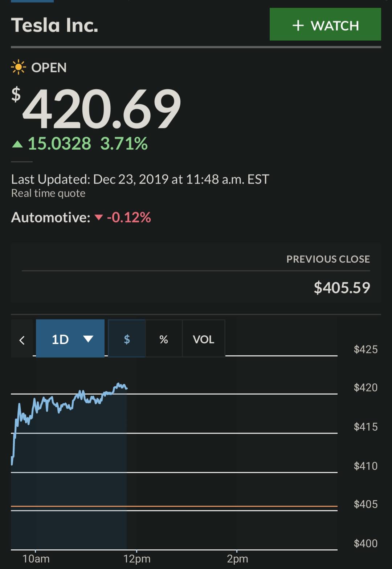
Task: Click the $420.69 current price
Action: tap(102, 109)
